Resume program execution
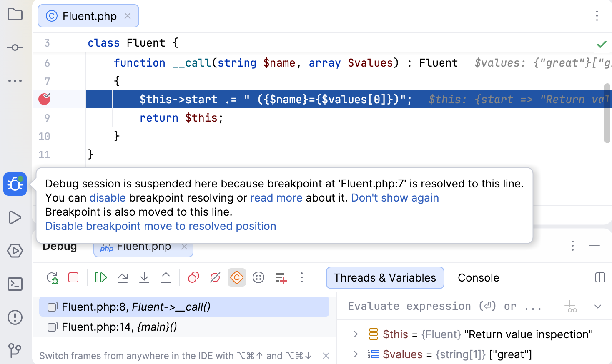This screenshot has height=364, width=612. click(x=100, y=278)
